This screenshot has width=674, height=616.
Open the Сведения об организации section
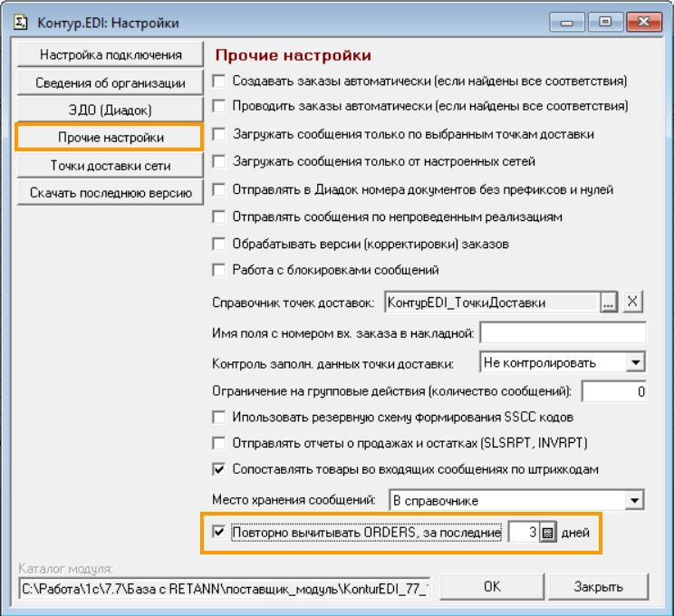point(111,82)
